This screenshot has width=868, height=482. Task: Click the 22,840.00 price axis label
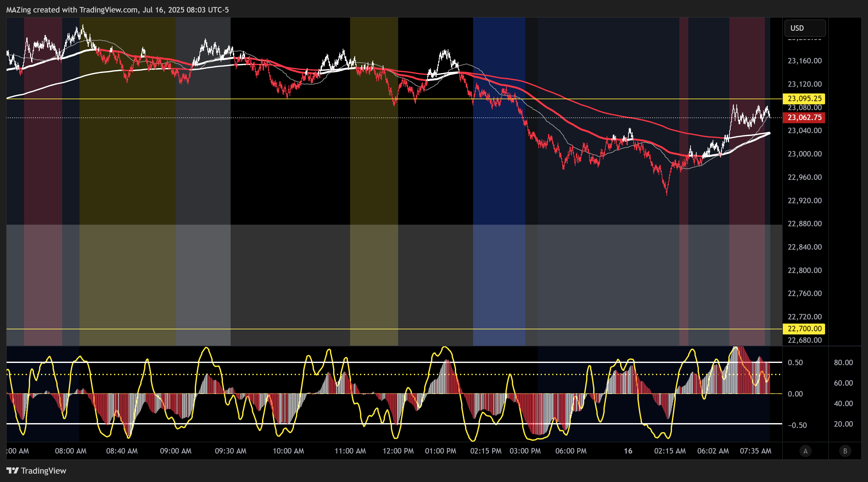pyautogui.click(x=804, y=247)
